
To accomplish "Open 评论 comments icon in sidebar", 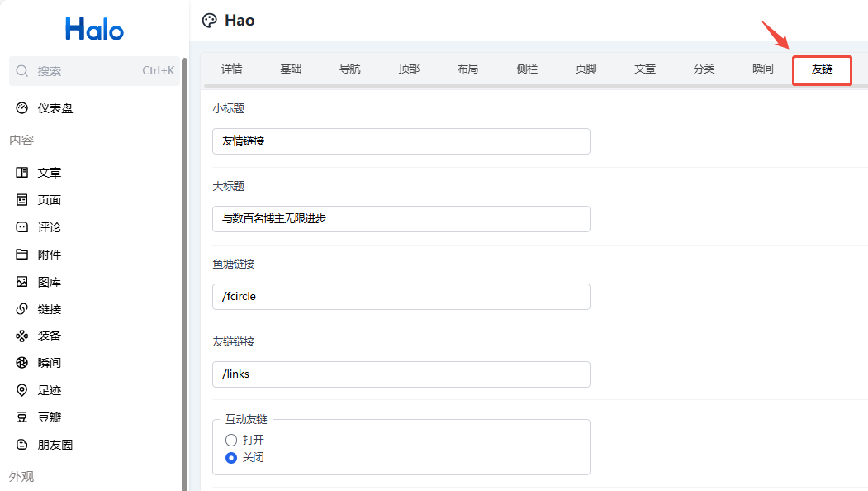I will (22, 227).
